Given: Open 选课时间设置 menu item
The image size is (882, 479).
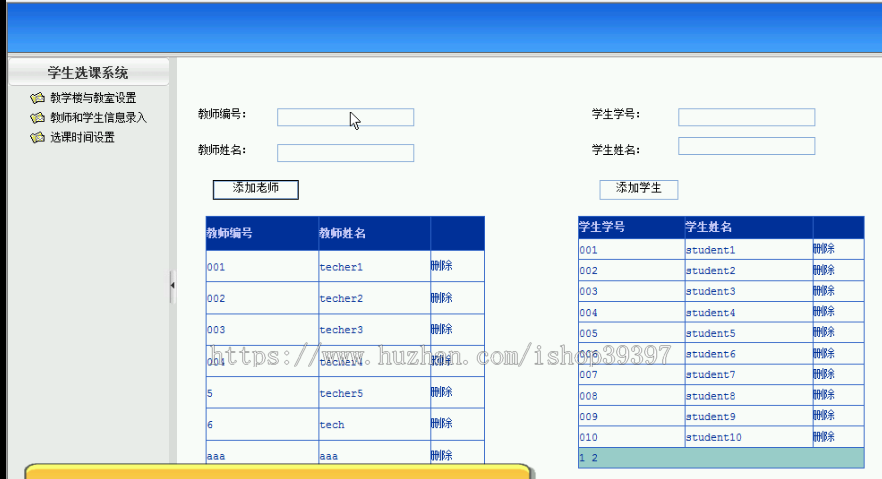Looking at the screenshot, I should point(83,137).
